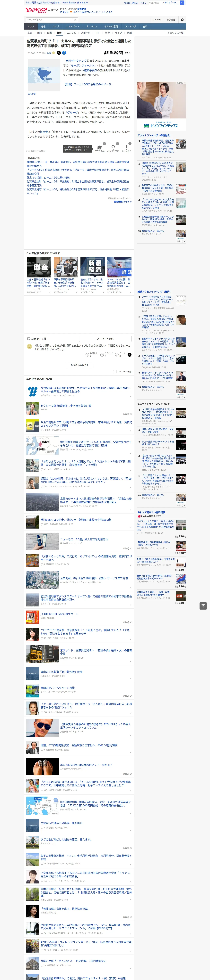Screen dimensions: 210x980
Task: Open マイページ link
Action: click(157, 20)
